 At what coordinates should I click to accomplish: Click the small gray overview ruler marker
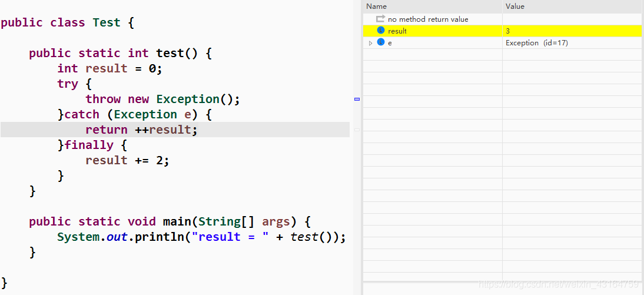coord(357,130)
